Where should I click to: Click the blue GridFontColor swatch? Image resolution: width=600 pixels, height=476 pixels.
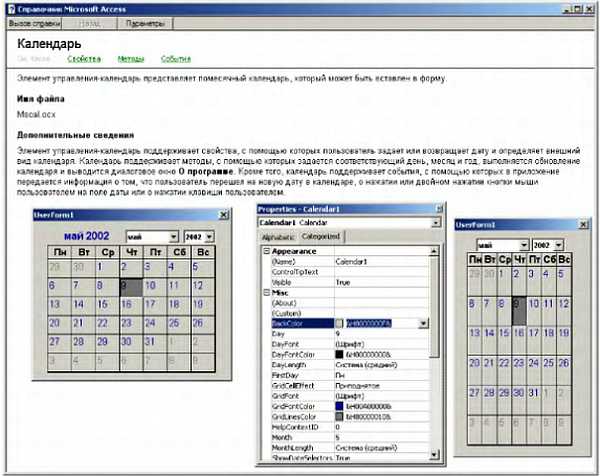pos(339,406)
